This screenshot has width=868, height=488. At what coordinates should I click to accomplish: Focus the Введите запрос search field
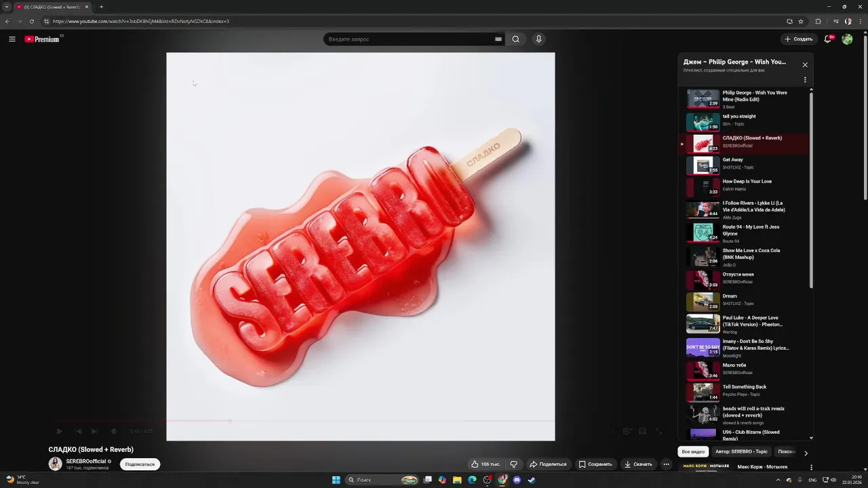(x=410, y=39)
